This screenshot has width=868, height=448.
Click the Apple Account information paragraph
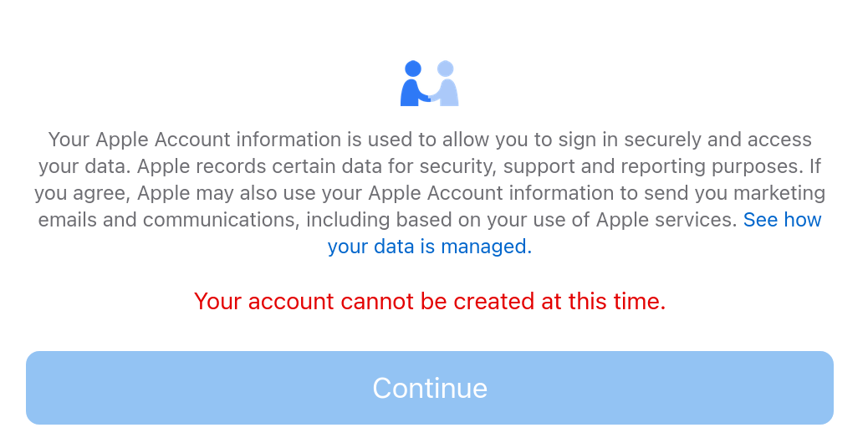(430, 192)
